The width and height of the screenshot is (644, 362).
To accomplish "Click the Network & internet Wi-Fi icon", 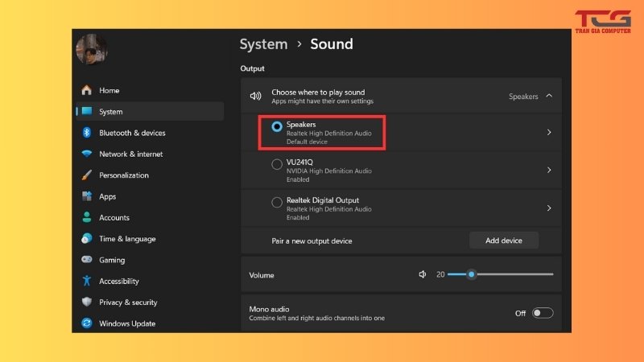I will (x=87, y=154).
